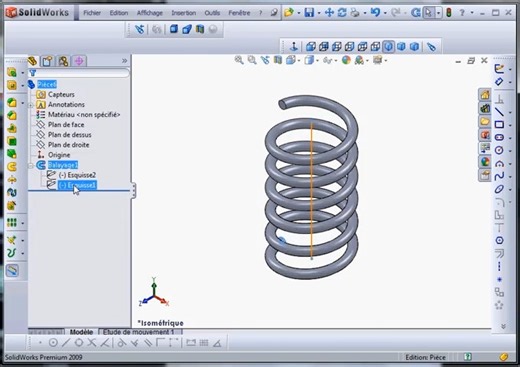Click the Print icon in the top toolbar

[355, 13]
